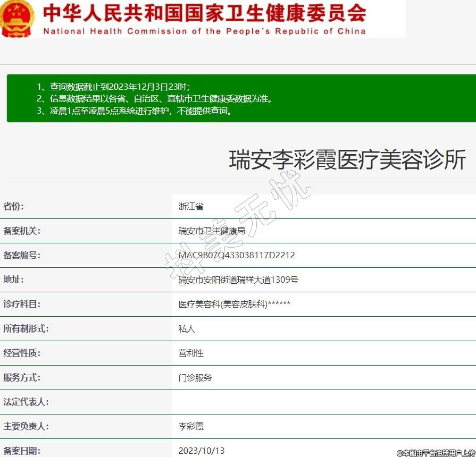This screenshot has width=476, height=457.
Task: Click the national emblem logo
Action: click(17, 18)
